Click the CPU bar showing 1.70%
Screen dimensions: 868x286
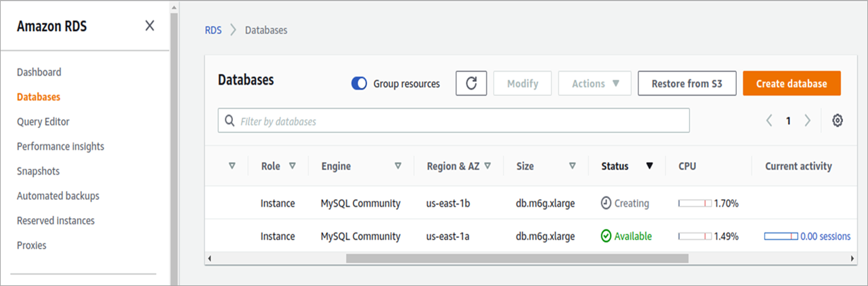tap(695, 203)
